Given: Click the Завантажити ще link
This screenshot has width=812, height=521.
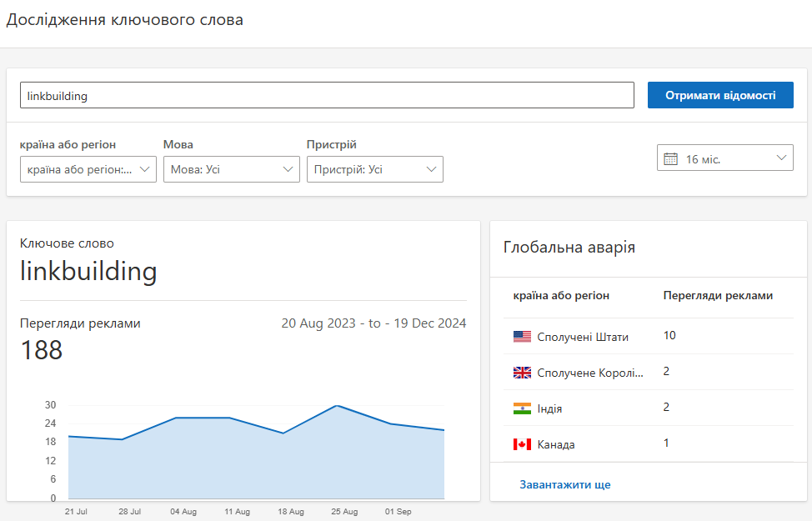Looking at the screenshot, I should (565, 484).
